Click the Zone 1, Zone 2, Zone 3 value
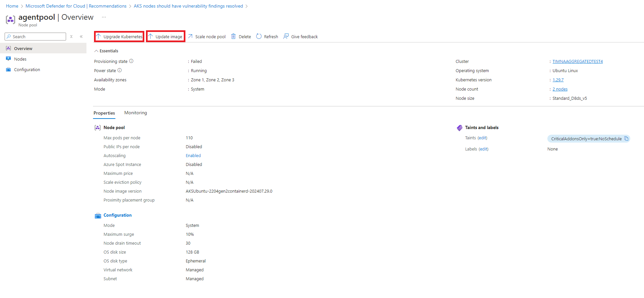The image size is (644, 298). (212, 80)
